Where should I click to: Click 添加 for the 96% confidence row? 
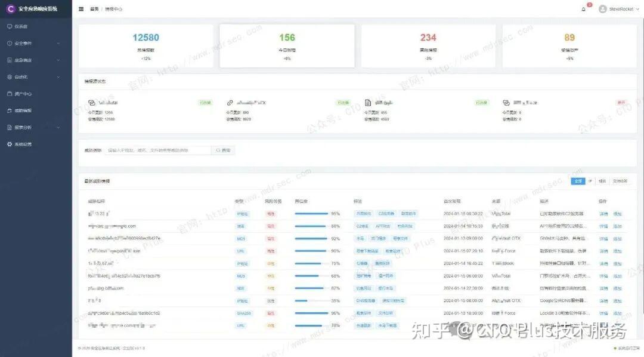[x=617, y=313]
